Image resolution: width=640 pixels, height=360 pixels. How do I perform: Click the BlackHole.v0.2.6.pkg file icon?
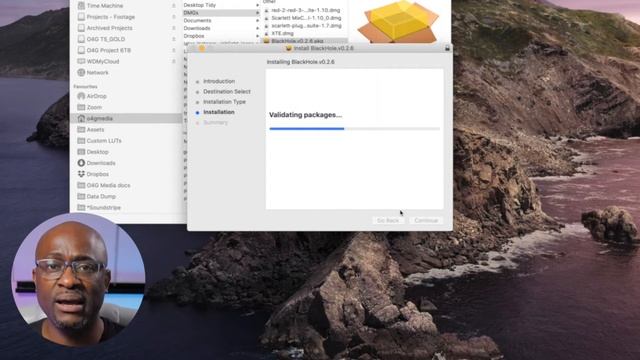pyautogui.click(x=267, y=41)
